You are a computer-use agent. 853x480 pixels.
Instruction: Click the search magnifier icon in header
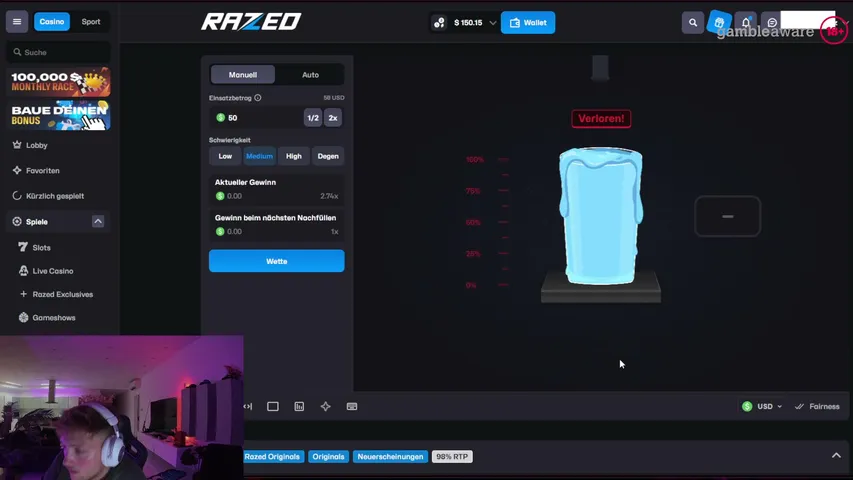point(693,23)
